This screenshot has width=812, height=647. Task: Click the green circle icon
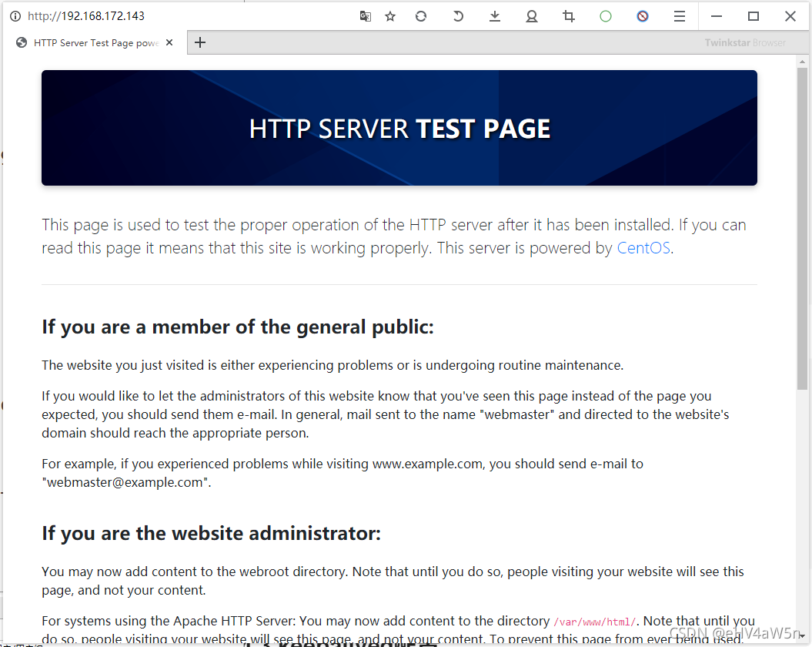(606, 17)
